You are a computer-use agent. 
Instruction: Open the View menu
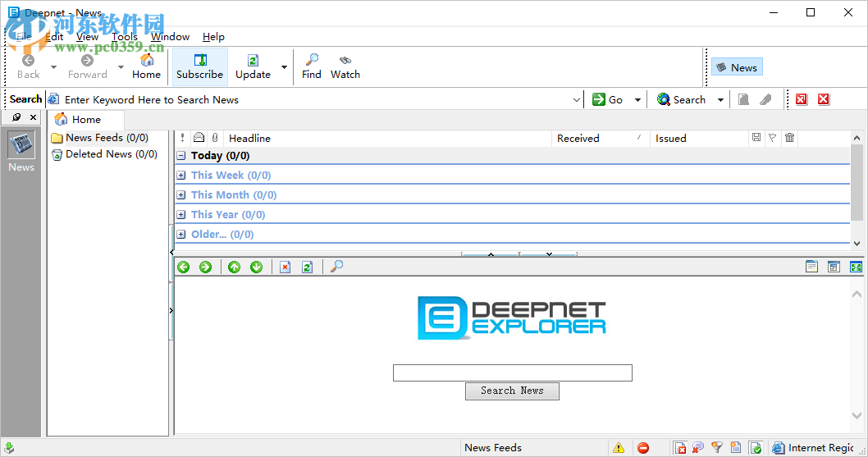click(x=88, y=37)
